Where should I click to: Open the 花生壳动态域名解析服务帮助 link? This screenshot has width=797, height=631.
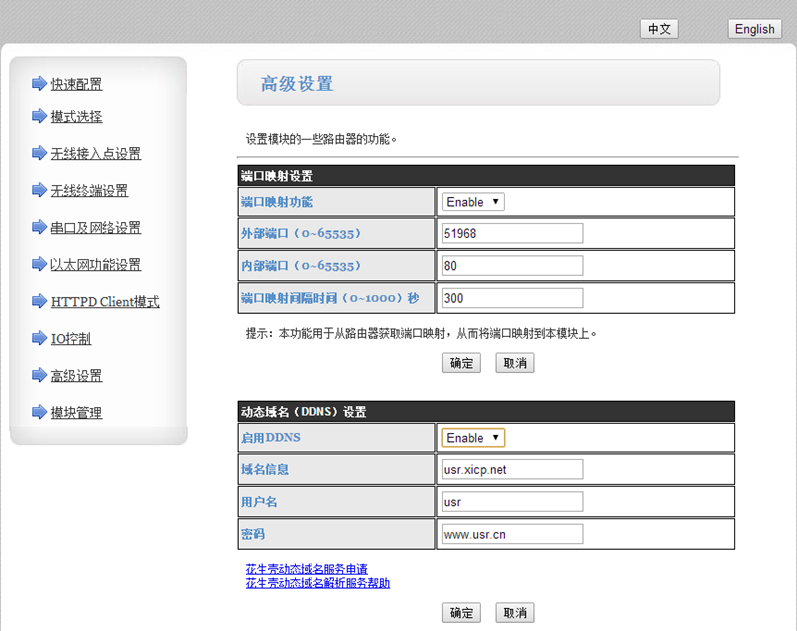pos(317,582)
